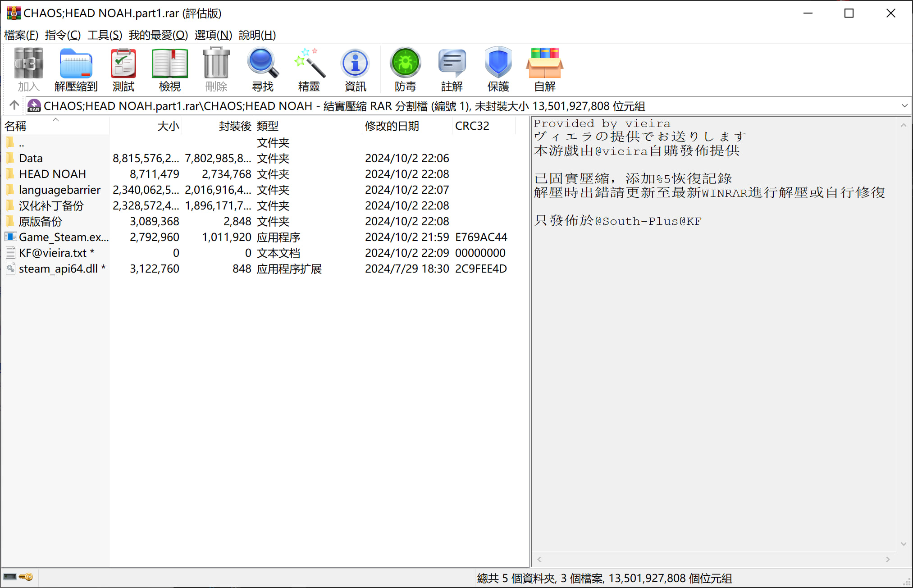Open the 選項(N) menu

(x=213, y=35)
